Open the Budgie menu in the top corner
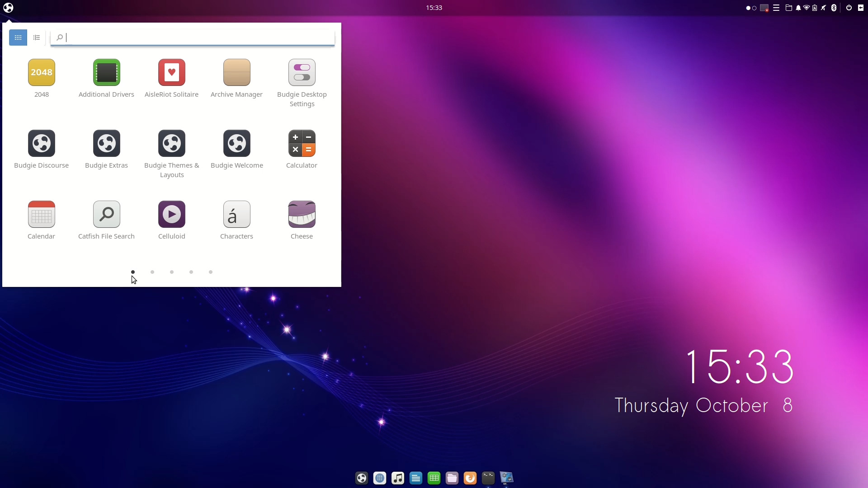Screen dimensions: 868x488 tap(8, 8)
